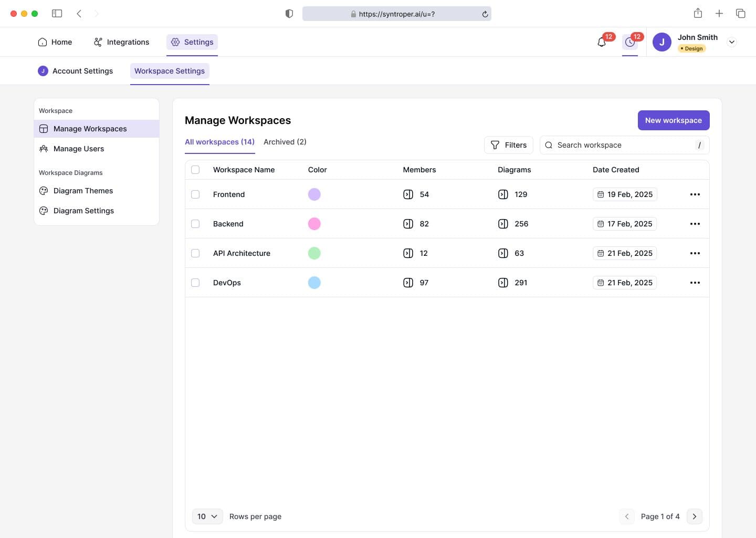Check the API Architecture row checkbox
Screen dimensions: 756x538
click(x=195, y=253)
